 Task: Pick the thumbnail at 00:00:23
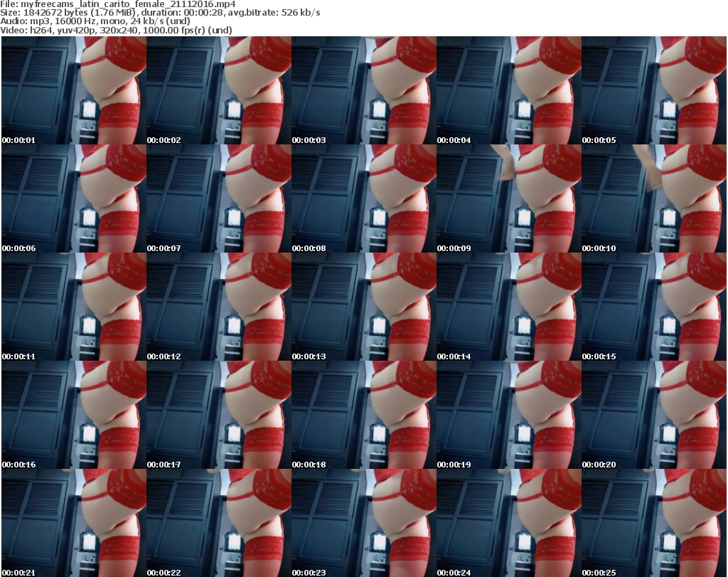tap(364, 523)
